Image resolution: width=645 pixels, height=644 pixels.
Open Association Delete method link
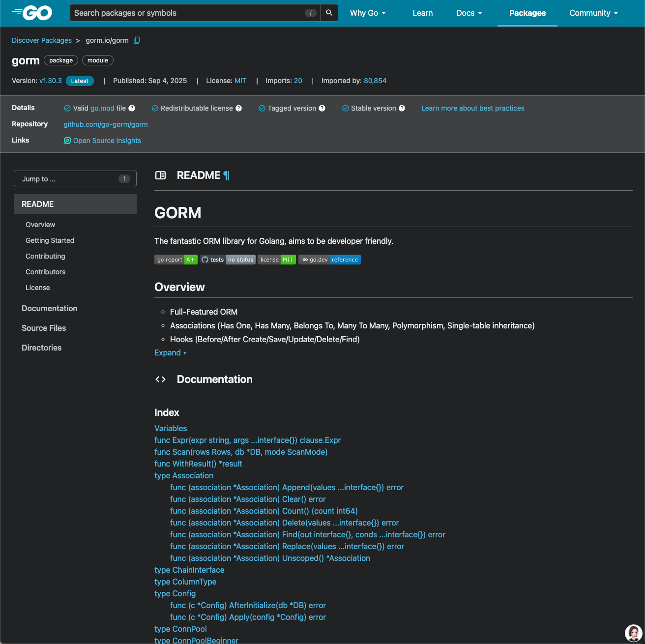285,523
